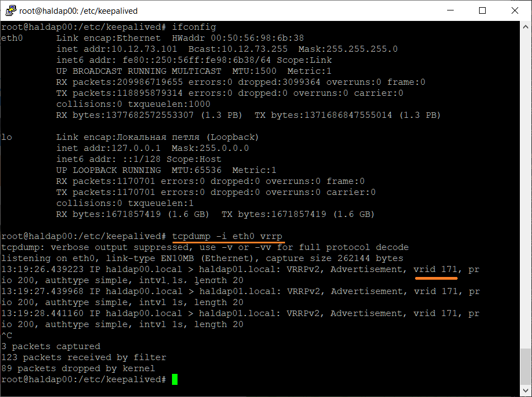
Task: Click 'MTU:1500' on eth0
Action: [254, 71]
